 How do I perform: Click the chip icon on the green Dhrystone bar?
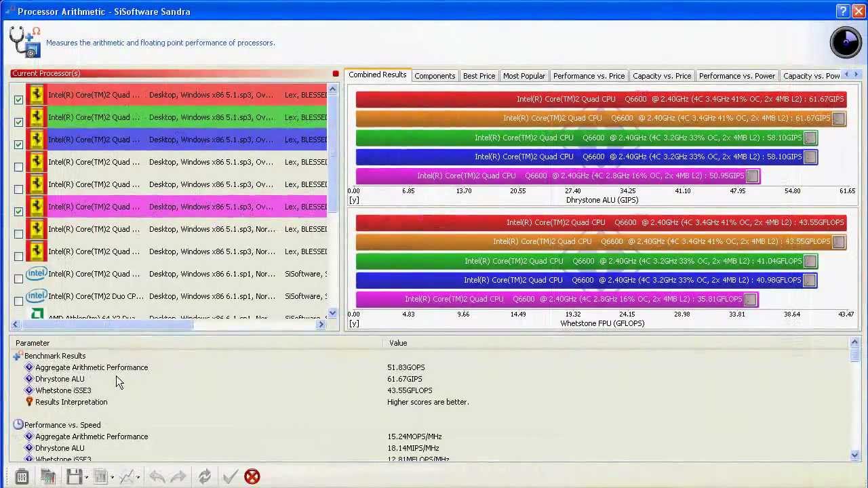[810, 138]
